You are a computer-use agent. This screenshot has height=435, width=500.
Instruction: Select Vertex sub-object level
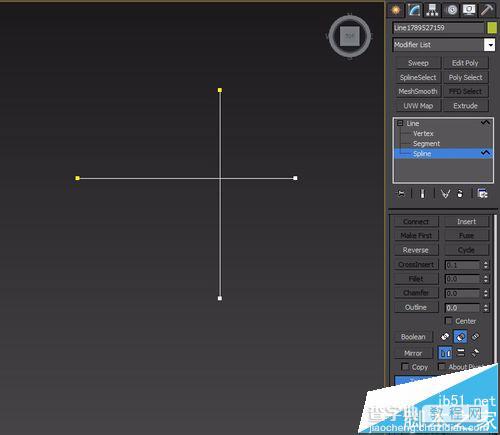click(x=423, y=134)
